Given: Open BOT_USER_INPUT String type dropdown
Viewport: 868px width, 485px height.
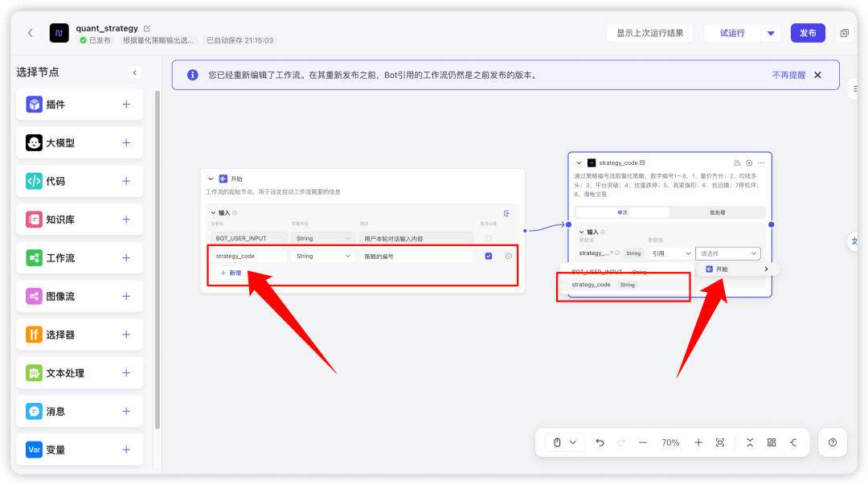Looking at the screenshot, I should tap(323, 238).
